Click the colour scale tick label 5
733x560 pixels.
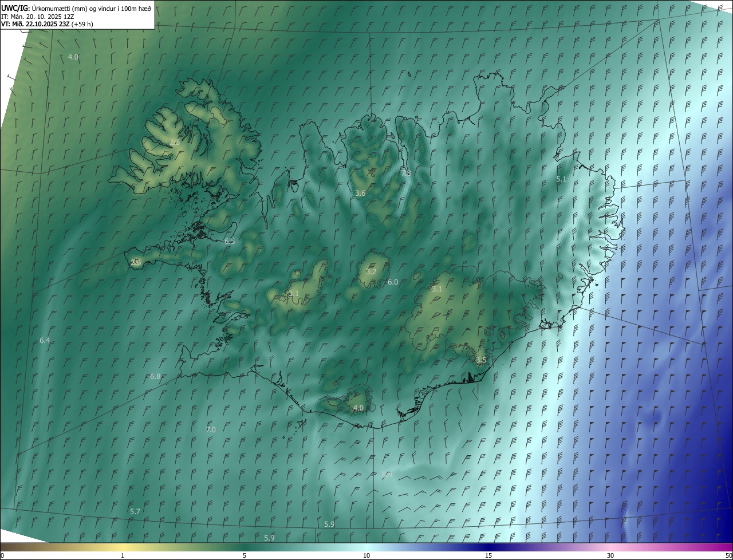click(245, 555)
